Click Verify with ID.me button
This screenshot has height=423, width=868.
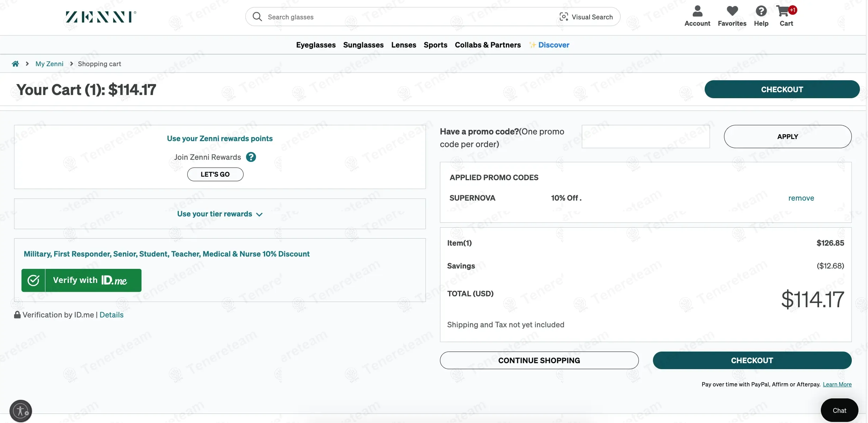tap(81, 280)
